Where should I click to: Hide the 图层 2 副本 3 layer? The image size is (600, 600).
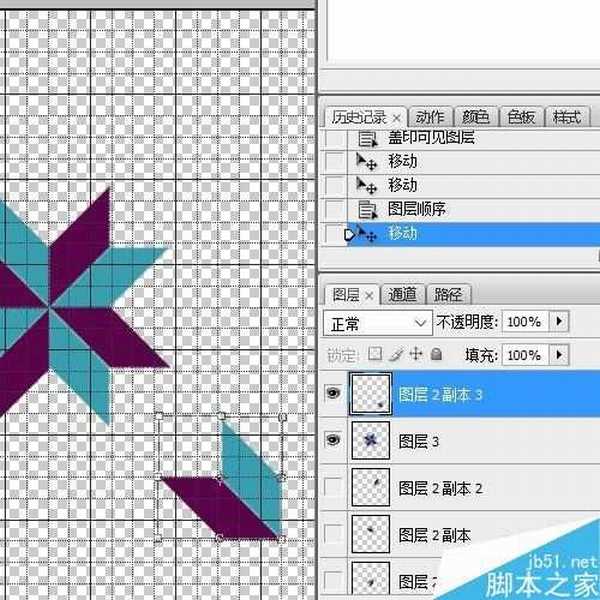tap(333, 393)
